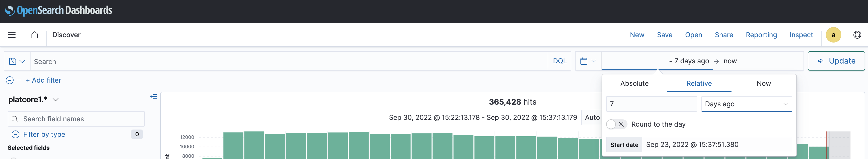Click the filter options circle icon

[x=10, y=80]
